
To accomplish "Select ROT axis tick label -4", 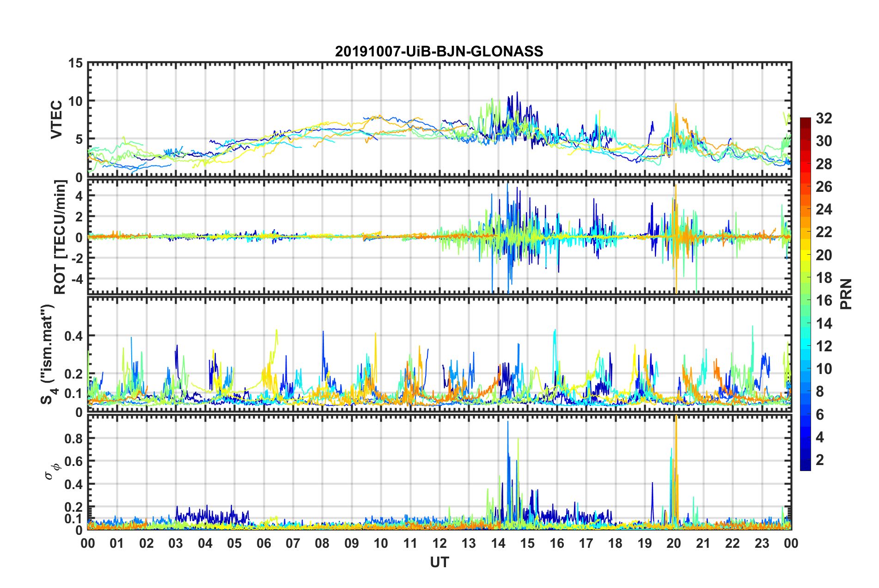I will coord(76,279).
